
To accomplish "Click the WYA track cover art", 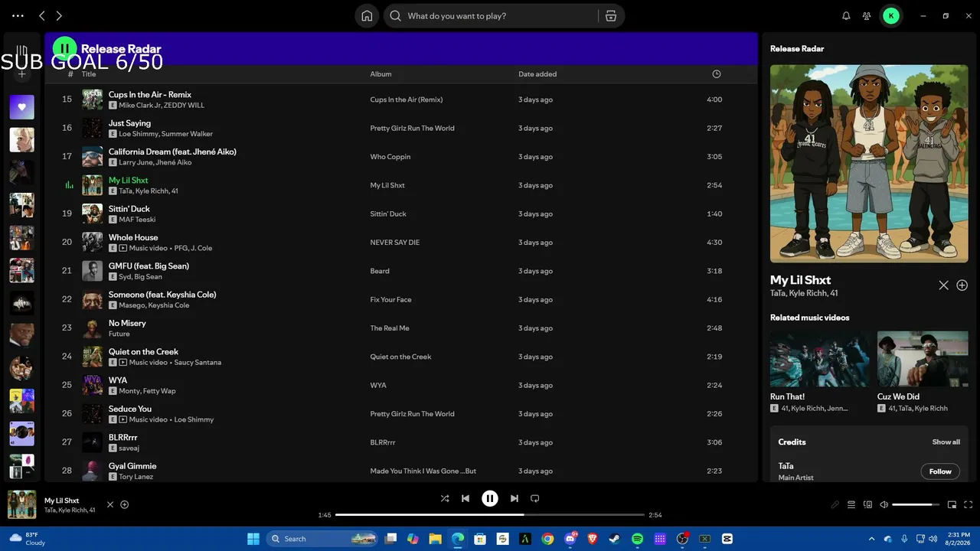I will [93, 385].
